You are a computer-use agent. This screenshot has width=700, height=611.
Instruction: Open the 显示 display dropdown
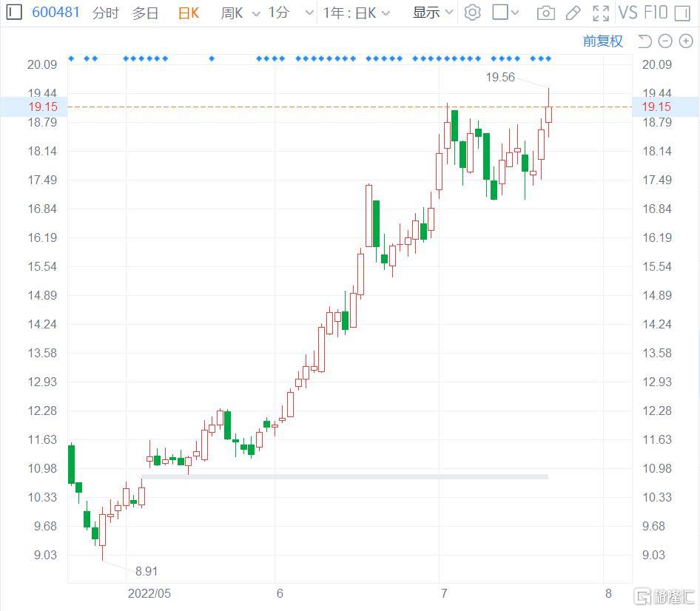433,13
